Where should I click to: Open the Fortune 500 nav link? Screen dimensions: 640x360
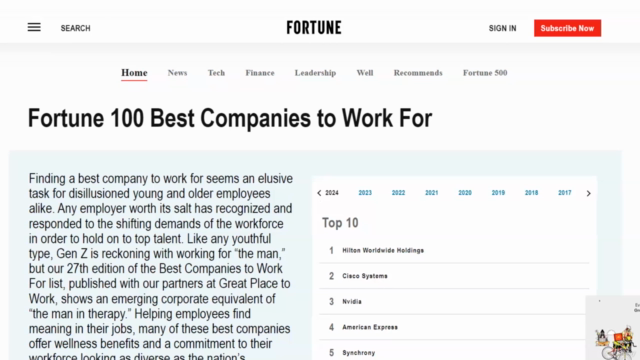click(x=485, y=73)
